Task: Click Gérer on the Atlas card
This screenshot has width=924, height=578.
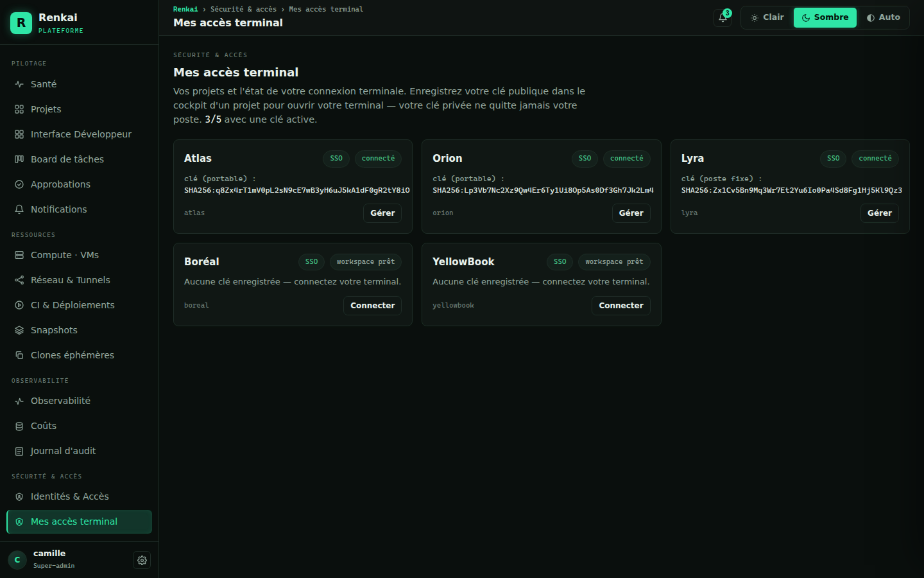Action: point(382,213)
